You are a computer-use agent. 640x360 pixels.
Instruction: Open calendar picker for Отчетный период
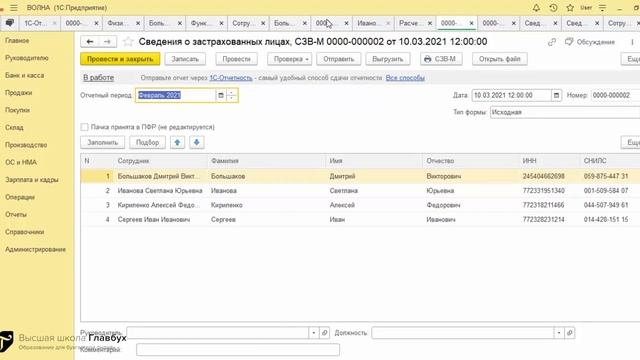click(x=221, y=96)
